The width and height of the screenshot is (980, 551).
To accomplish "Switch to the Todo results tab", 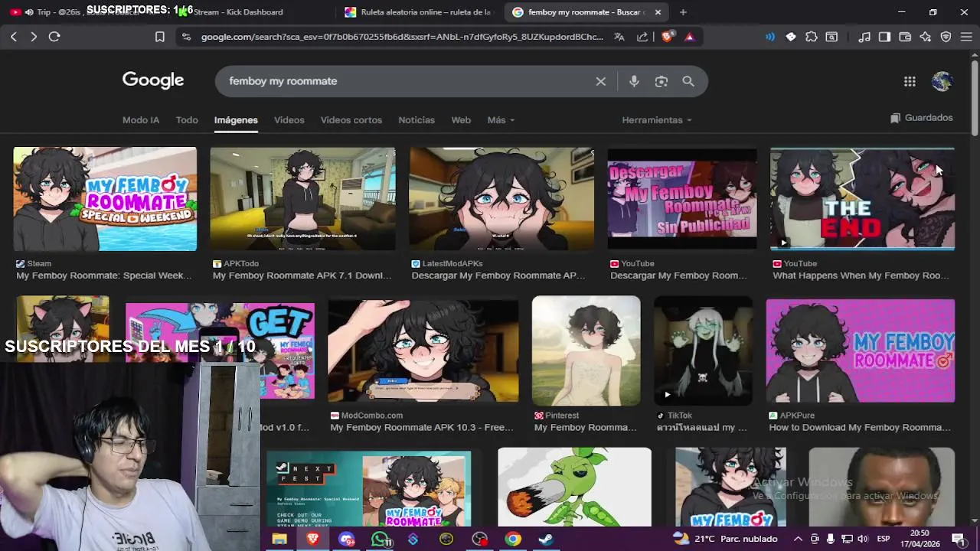I will coord(187,120).
